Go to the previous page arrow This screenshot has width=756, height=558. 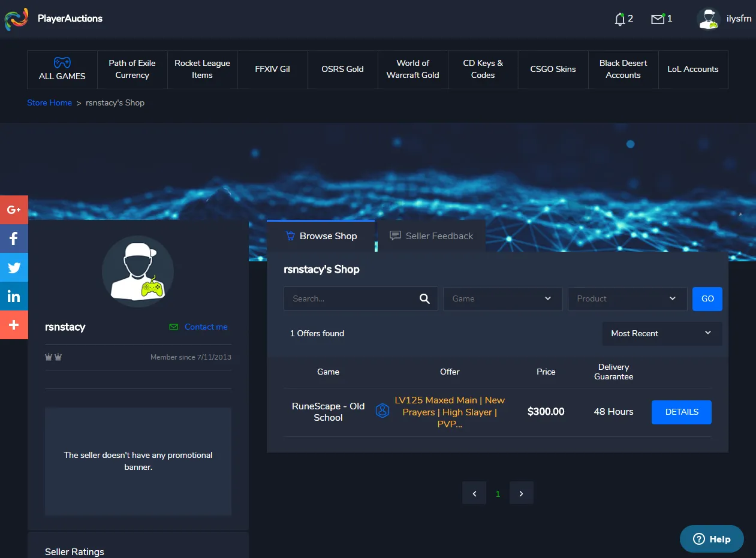(474, 493)
